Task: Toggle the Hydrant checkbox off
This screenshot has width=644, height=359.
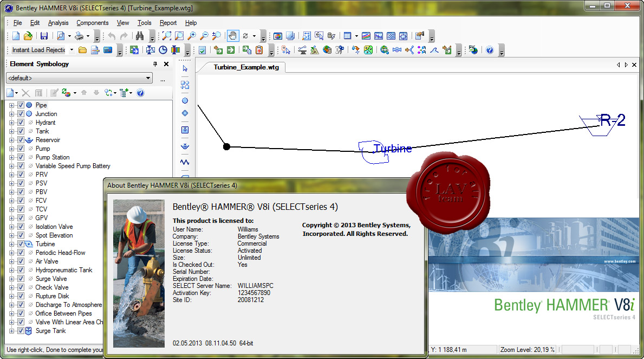Action: (21, 123)
